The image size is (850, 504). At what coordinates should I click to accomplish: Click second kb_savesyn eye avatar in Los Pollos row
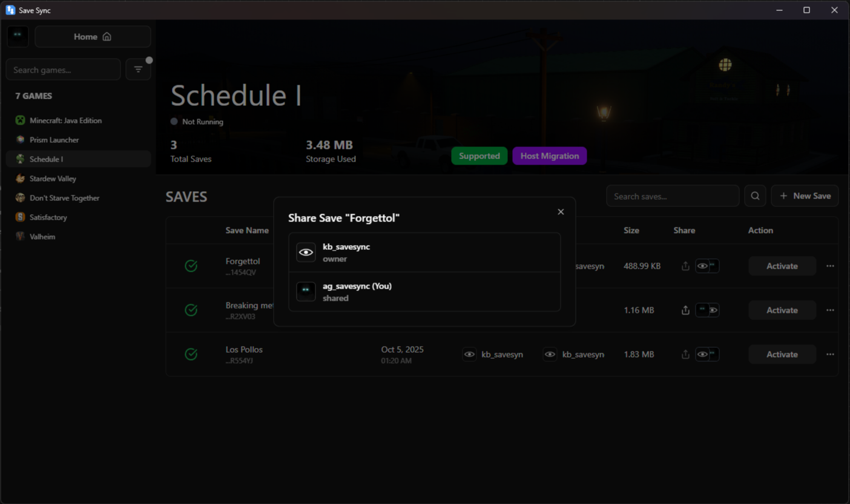[550, 355]
